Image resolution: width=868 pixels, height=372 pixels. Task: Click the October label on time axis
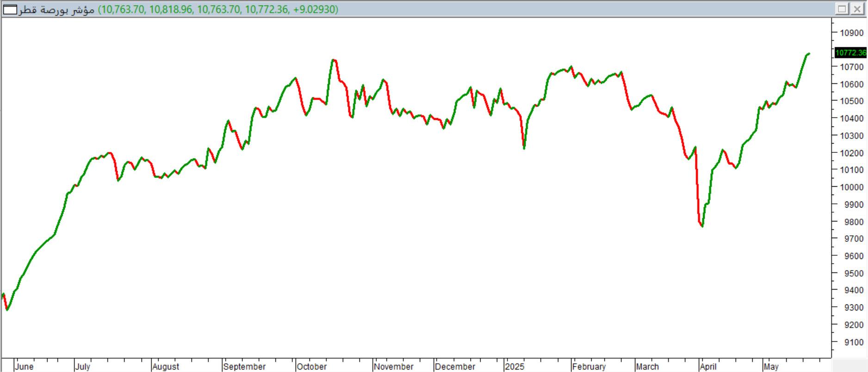click(x=312, y=366)
